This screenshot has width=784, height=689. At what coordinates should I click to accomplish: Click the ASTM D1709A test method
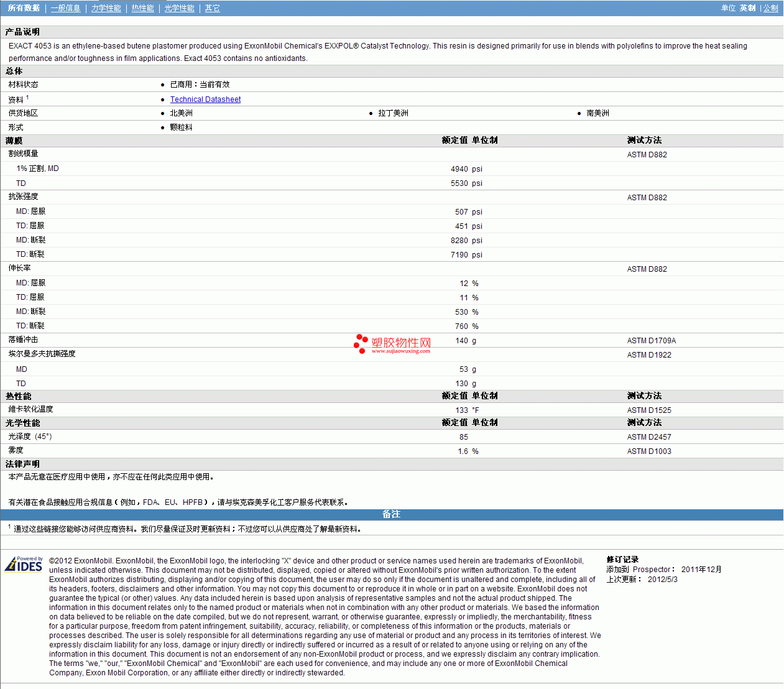(652, 341)
